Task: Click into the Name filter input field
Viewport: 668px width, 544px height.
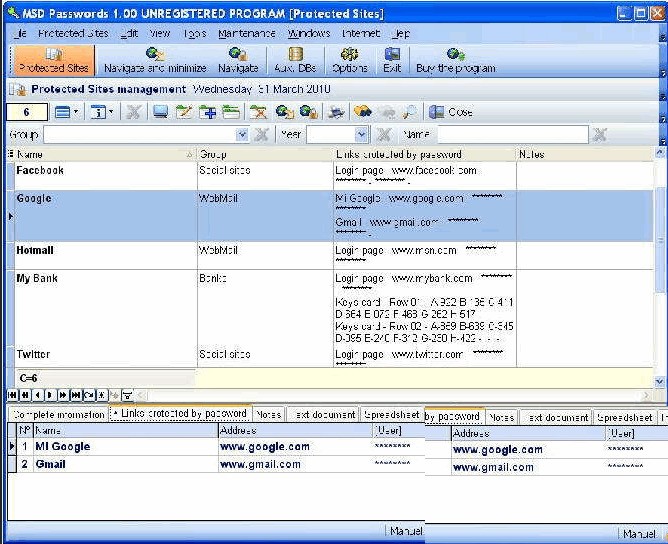Action: 513,135
